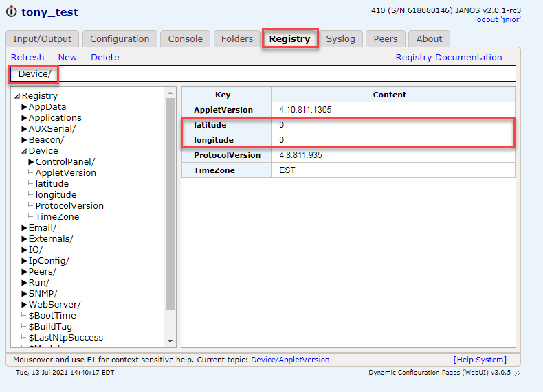This screenshot has width=543, height=392.
Task: Select latitude in the tree
Action: pyautogui.click(x=52, y=184)
